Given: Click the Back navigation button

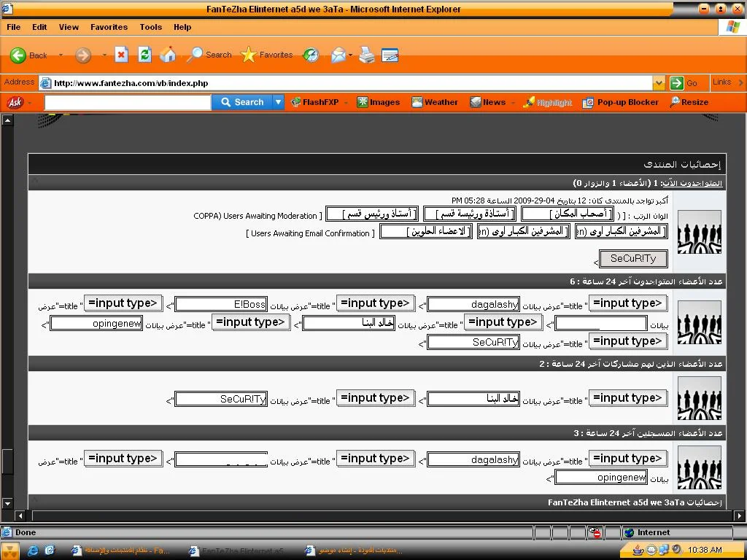Looking at the screenshot, I should pyautogui.click(x=29, y=55).
